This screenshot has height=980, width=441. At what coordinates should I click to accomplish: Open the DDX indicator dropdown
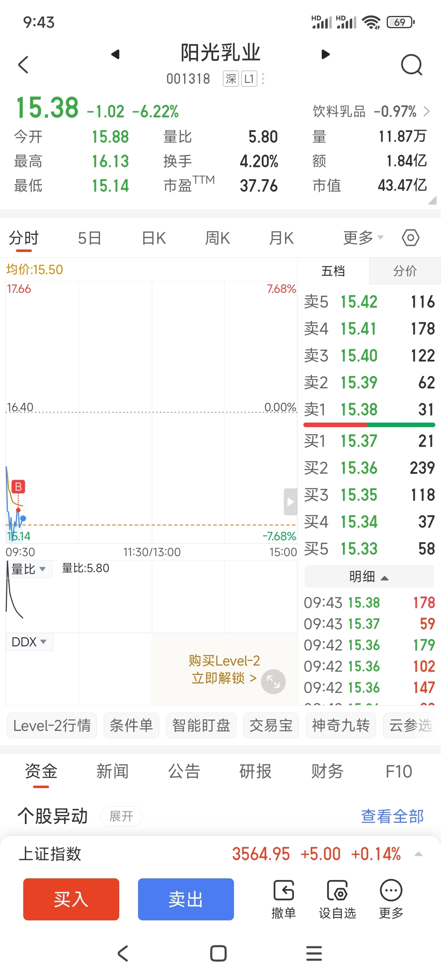pos(29,642)
